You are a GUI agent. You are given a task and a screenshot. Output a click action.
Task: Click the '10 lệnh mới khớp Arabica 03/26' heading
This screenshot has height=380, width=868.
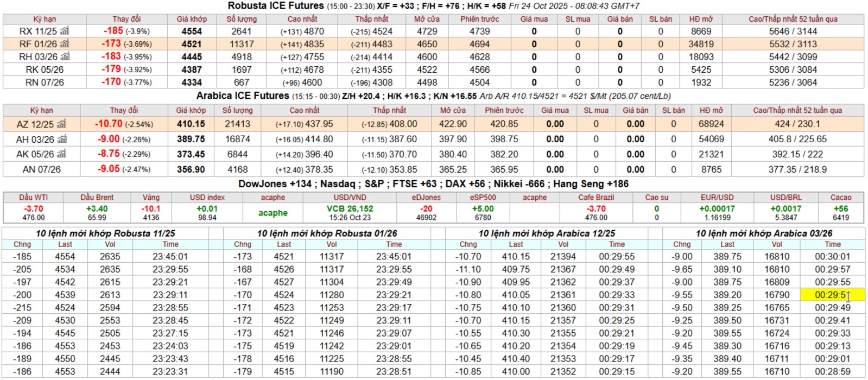point(764,233)
